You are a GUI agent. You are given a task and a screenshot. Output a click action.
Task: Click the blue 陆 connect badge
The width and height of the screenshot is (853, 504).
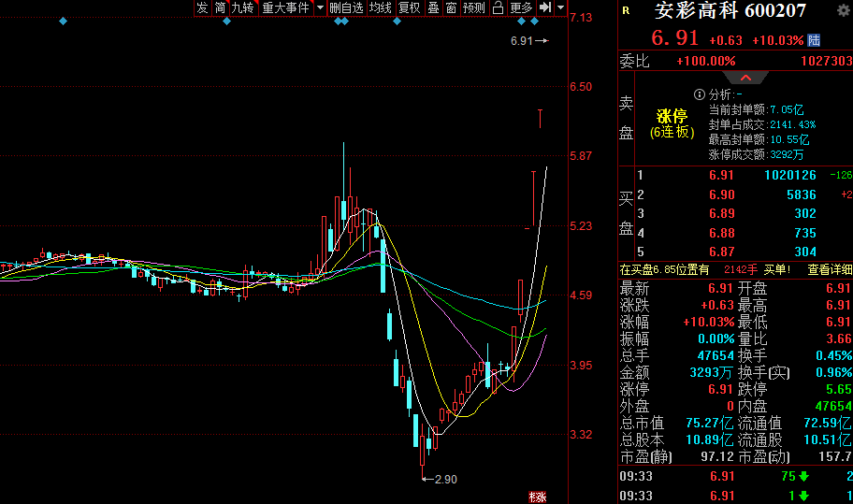(814, 40)
